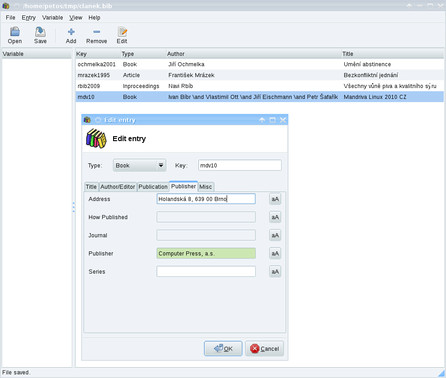Select the ochmelka2001 entry row

tap(260, 64)
